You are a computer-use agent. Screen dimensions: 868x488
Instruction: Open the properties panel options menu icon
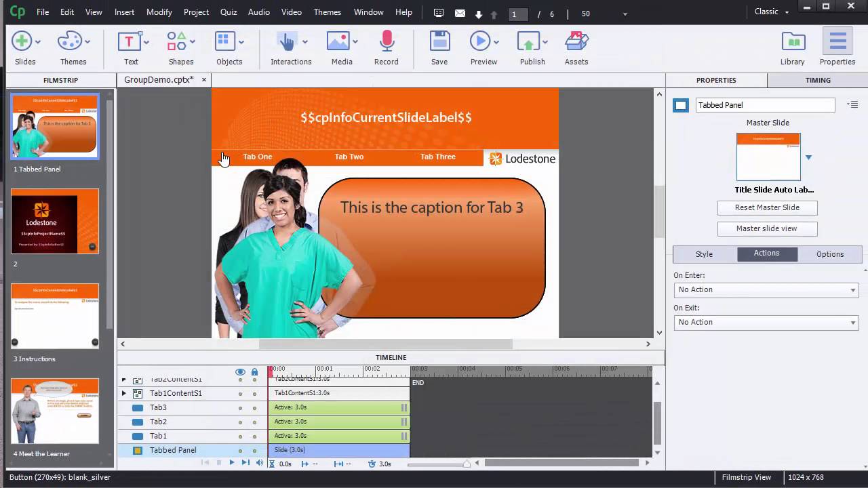click(x=853, y=104)
